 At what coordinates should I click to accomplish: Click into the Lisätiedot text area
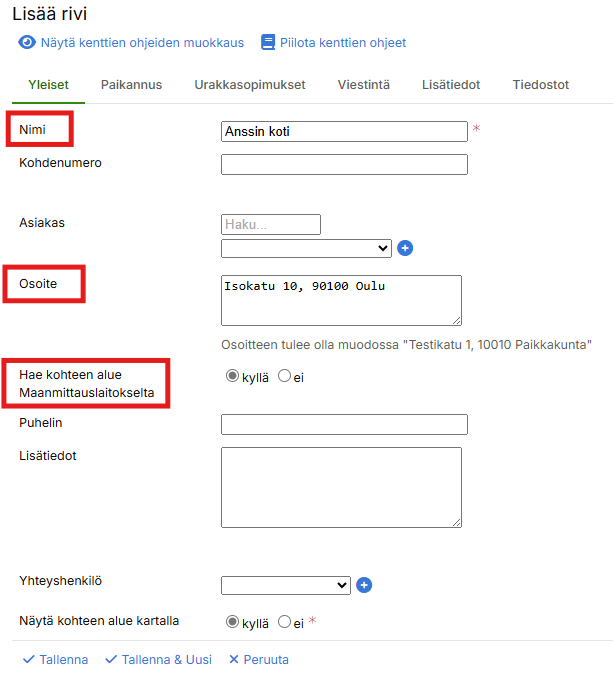point(340,487)
